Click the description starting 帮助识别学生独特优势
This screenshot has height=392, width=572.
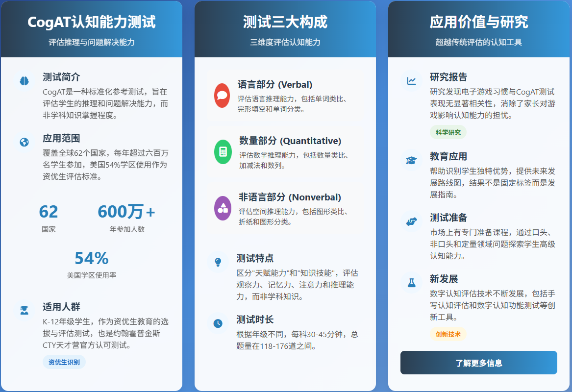pyautogui.click(x=493, y=183)
